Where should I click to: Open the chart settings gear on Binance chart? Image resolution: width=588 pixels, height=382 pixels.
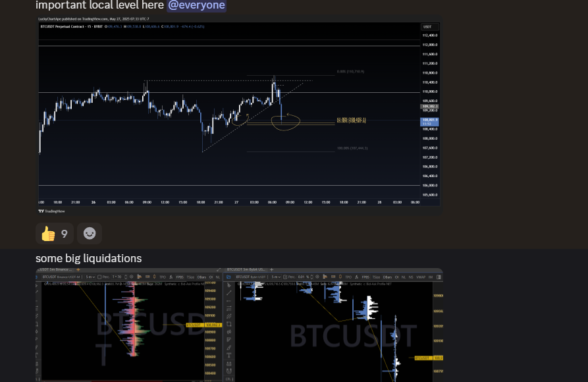pyautogui.click(x=132, y=277)
